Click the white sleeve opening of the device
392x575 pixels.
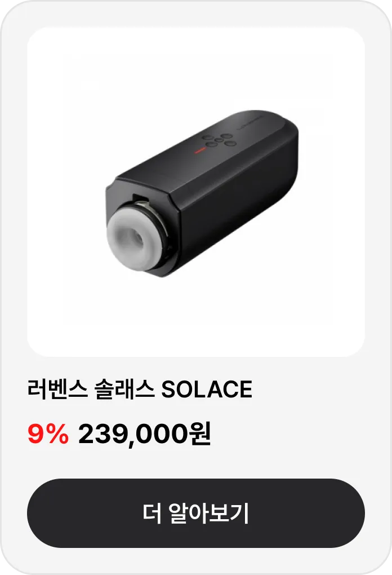(x=133, y=236)
